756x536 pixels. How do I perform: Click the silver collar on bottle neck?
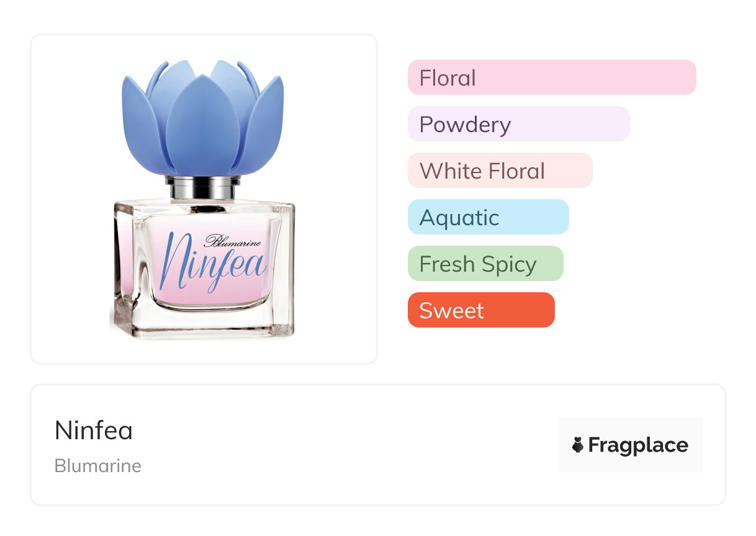click(x=202, y=188)
